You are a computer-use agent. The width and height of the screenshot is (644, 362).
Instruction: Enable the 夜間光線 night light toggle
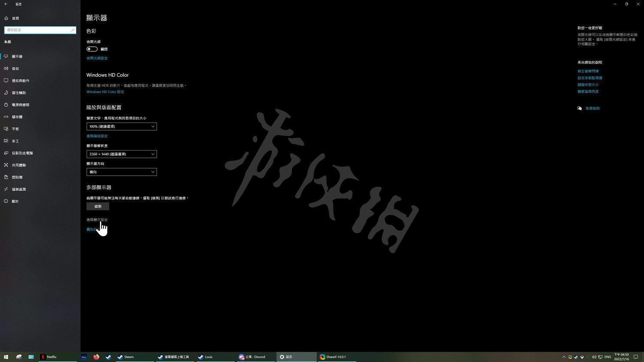[91, 49]
